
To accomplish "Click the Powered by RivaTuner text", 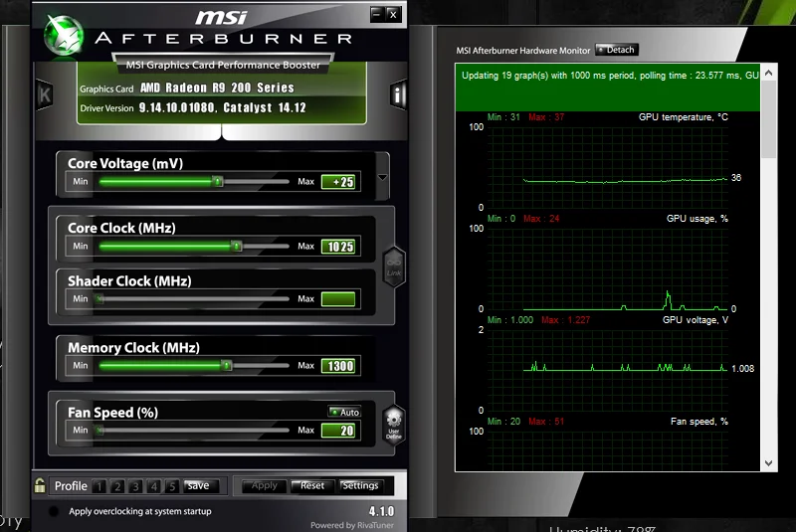I will (x=352, y=525).
